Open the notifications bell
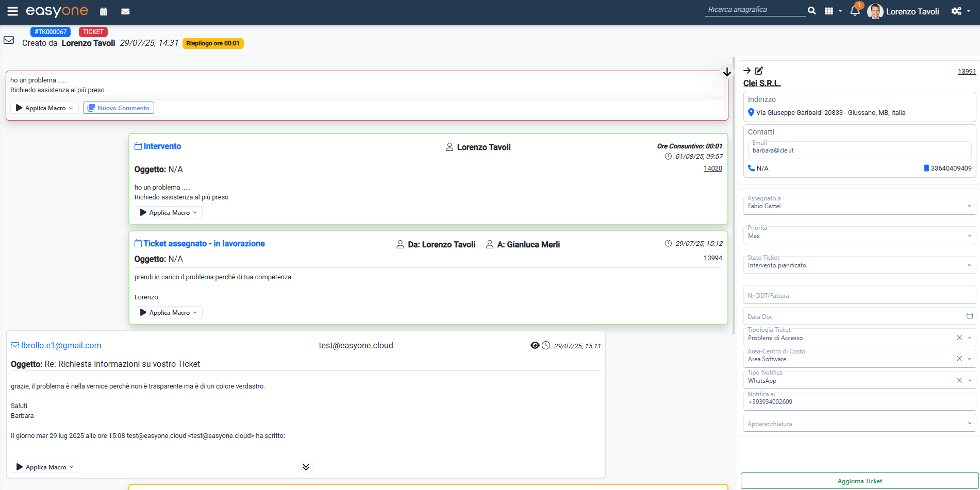Screen dimensions: 980x490 pyautogui.click(x=855, y=11)
